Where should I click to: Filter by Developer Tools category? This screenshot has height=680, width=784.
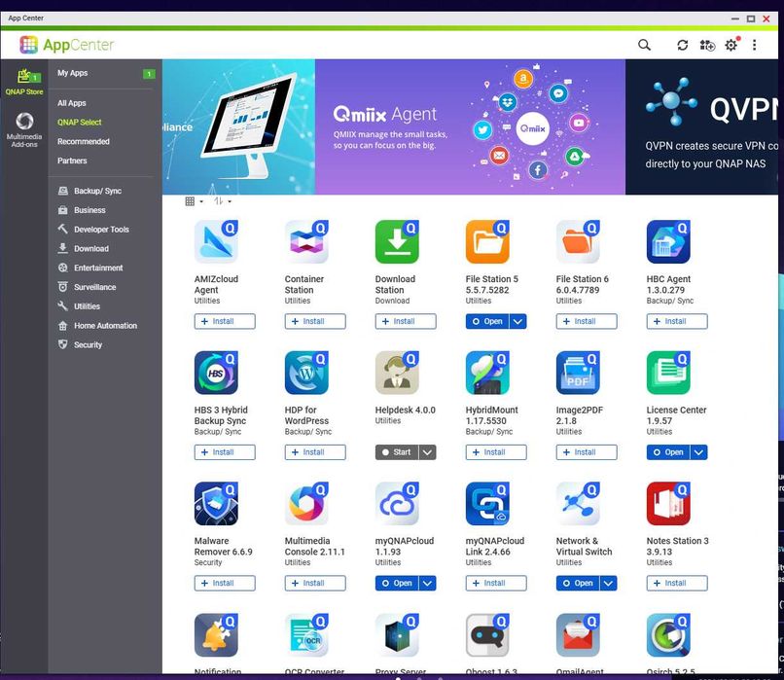pyautogui.click(x=93, y=230)
